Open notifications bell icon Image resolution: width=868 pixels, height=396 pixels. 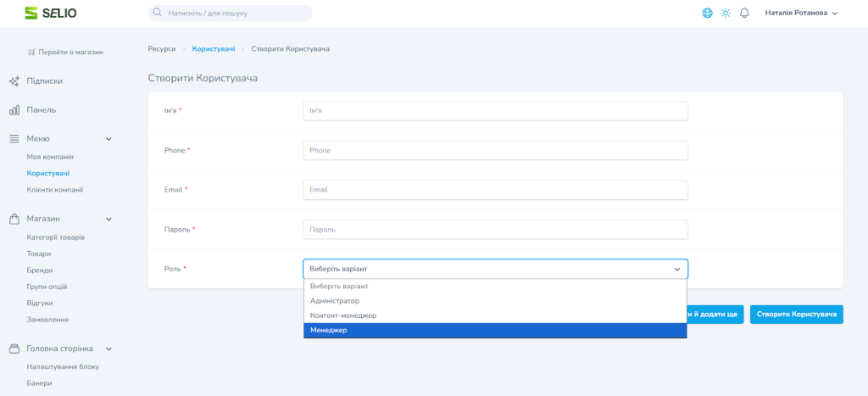click(x=744, y=13)
